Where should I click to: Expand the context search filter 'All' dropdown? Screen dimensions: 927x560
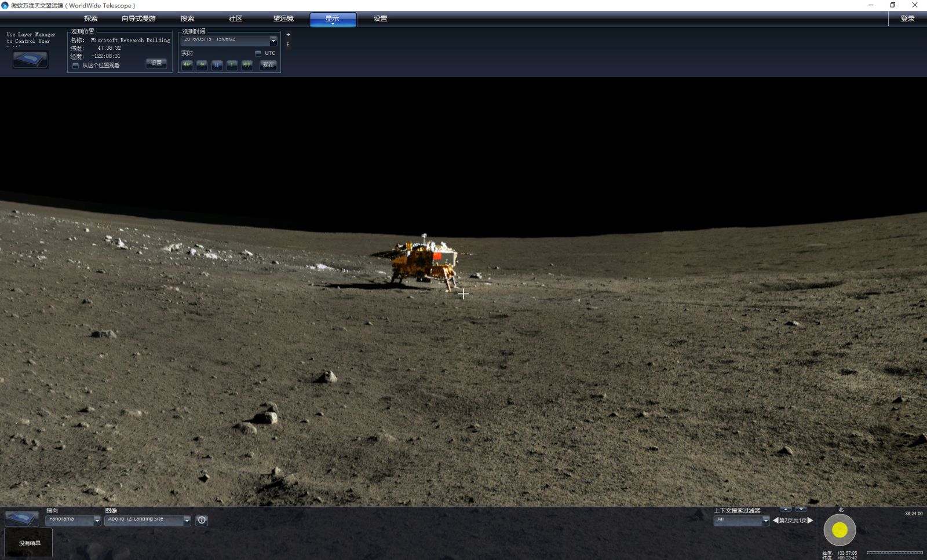[765, 521]
